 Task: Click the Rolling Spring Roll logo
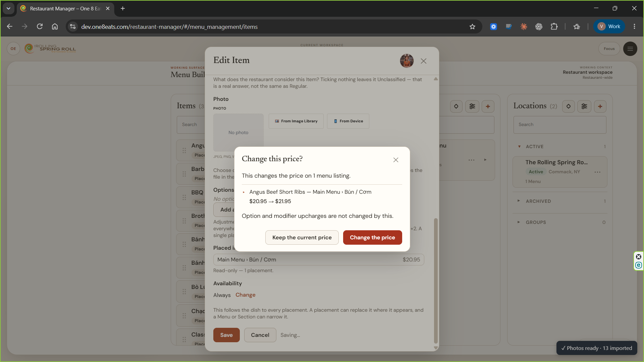click(50, 49)
